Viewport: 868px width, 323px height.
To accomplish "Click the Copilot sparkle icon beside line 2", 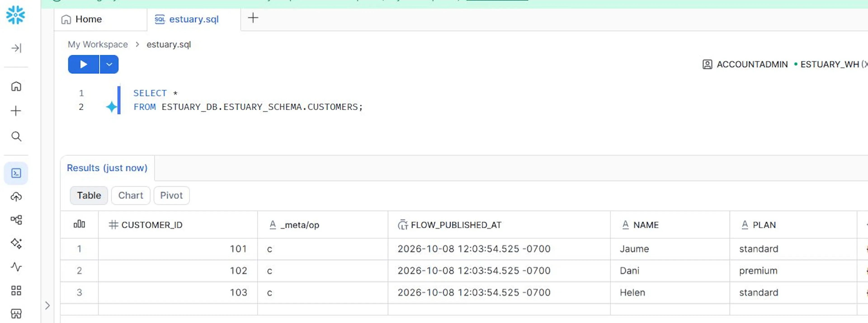I will tap(111, 107).
